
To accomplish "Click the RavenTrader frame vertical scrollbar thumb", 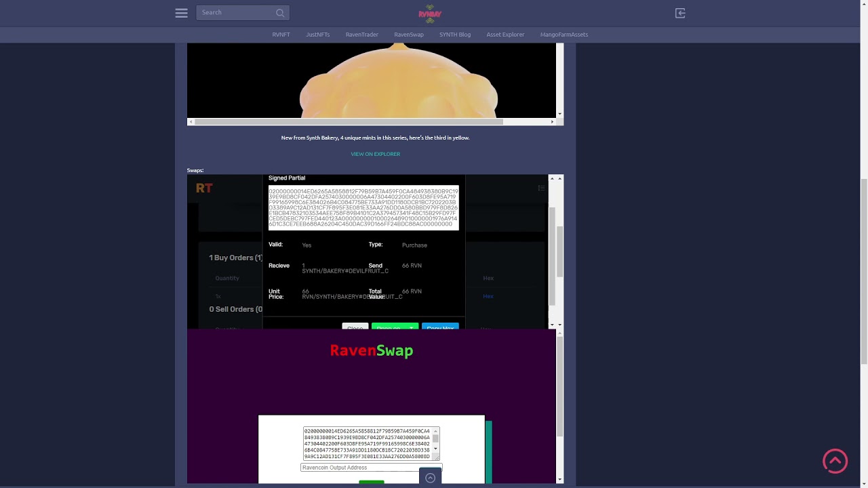I will pos(559,251).
